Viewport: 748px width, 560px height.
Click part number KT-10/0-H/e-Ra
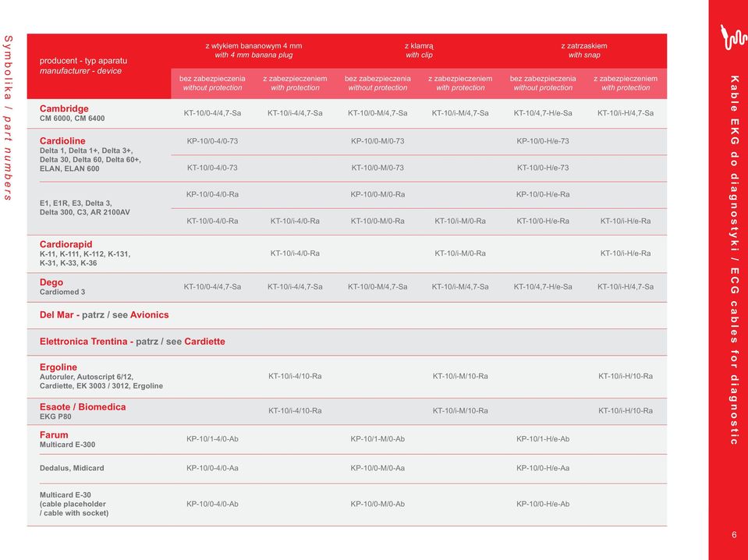pos(543,222)
